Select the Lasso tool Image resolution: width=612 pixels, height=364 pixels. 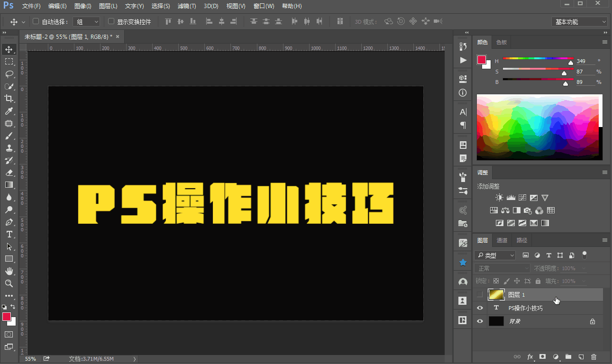click(9, 74)
